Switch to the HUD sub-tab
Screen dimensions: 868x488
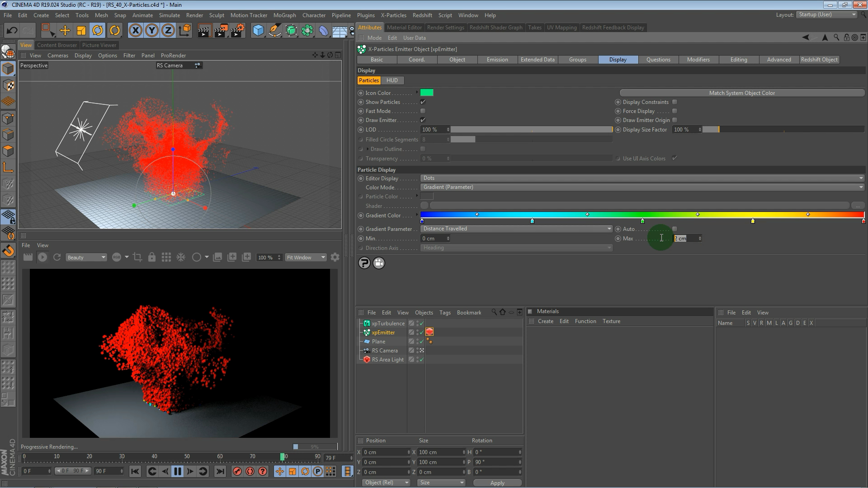pyautogui.click(x=392, y=80)
